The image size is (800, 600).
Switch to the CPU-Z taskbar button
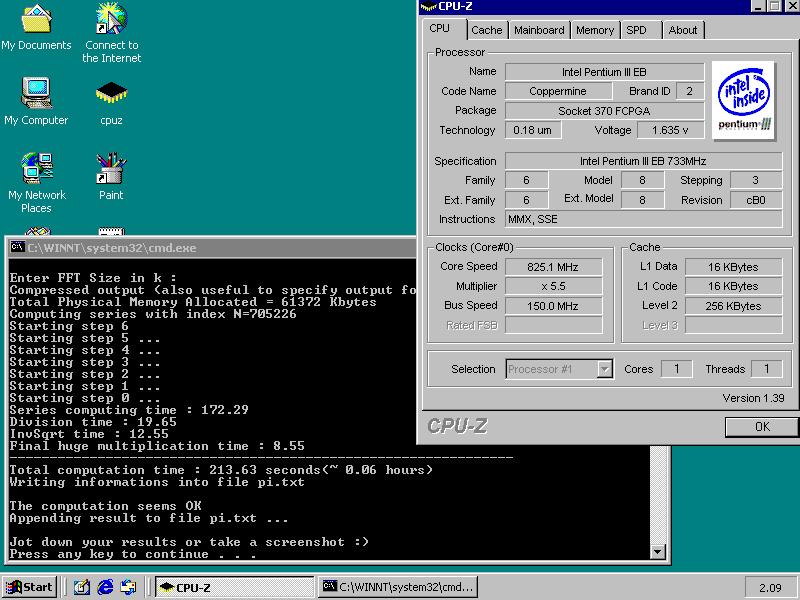point(235,587)
